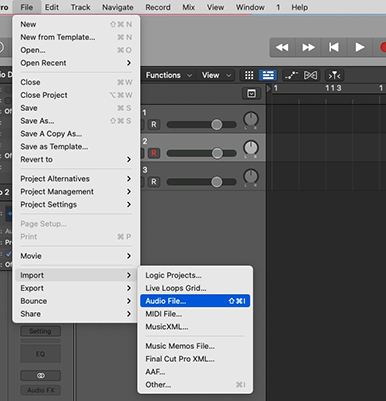The image size is (386, 401).
Task: Toggle the red record enable on track 2
Action: pos(154,153)
